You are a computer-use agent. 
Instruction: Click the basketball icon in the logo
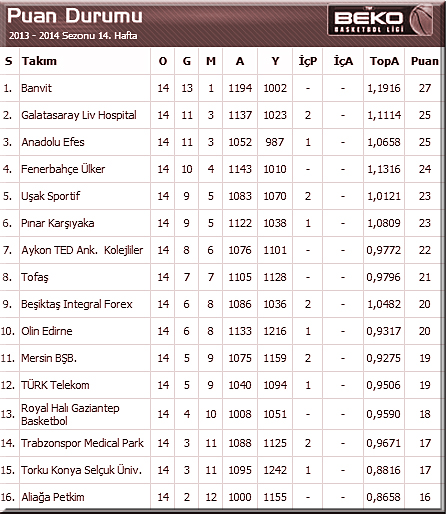421,20
